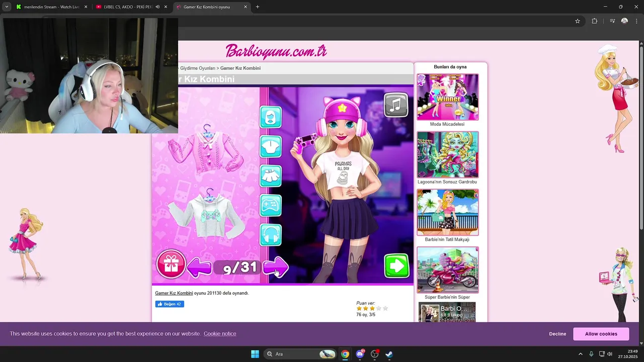Viewport: 644px width, 362px height.
Task: Pick the white gamepad hoodie on hanger
Action: [206, 214]
